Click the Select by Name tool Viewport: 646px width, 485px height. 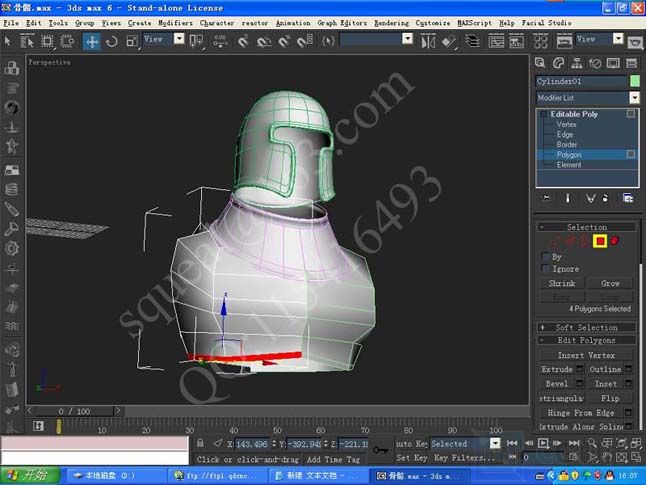(x=27, y=41)
